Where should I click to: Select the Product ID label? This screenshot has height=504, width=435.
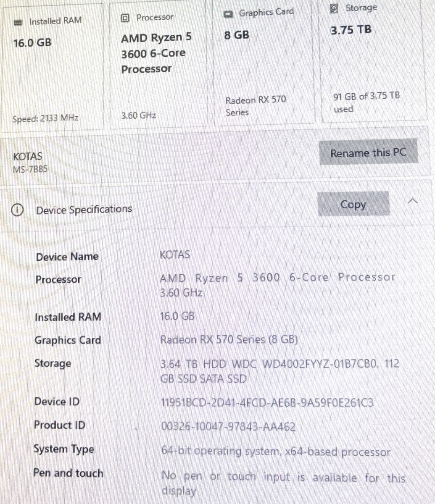coord(60,425)
